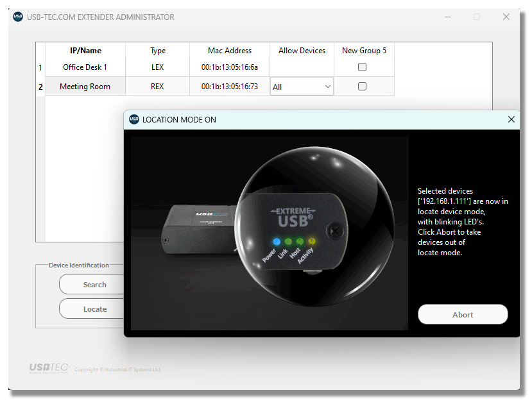Screen dimensions: 532x404
Task: Close the Extender Administrator window
Action: [506, 17]
